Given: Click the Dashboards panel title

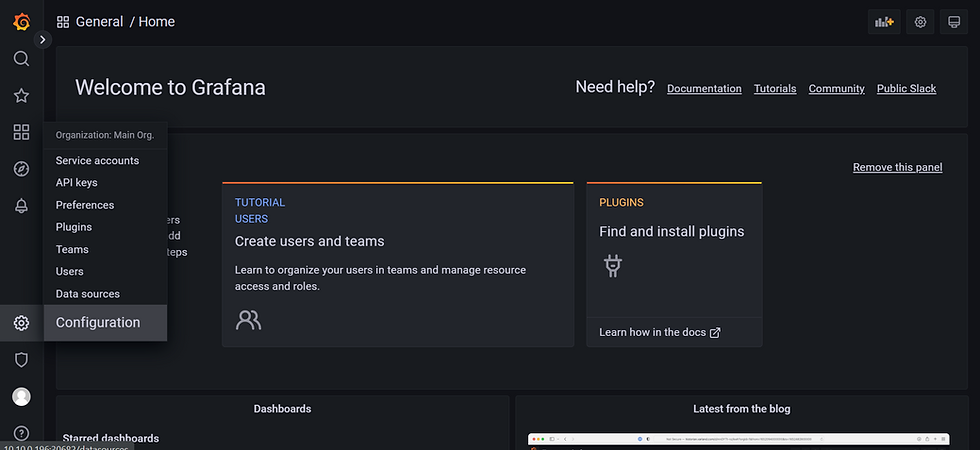Looking at the screenshot, I should pos(282,409).
